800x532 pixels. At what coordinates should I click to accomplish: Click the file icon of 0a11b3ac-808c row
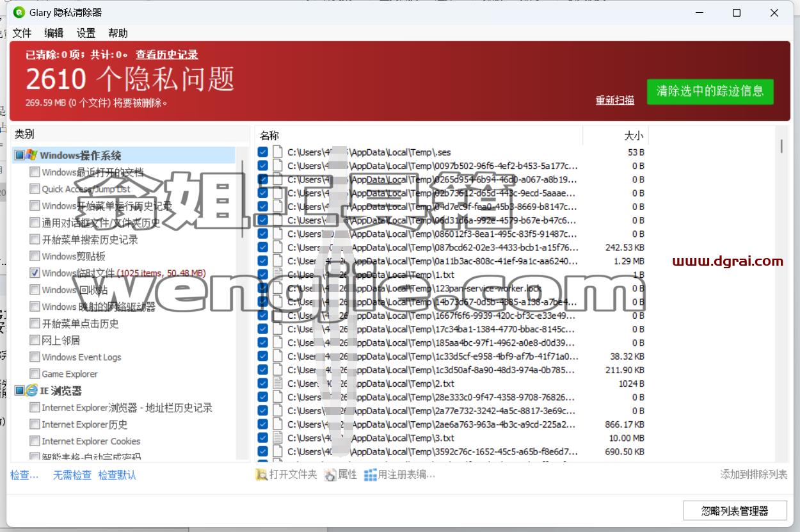pyautogui.click(x=278, y=261)
